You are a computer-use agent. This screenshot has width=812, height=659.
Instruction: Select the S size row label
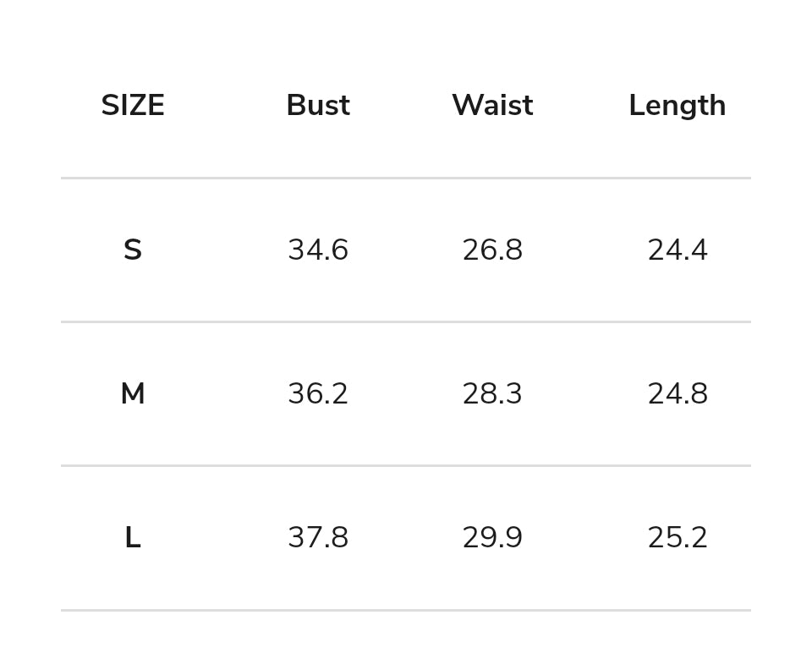tap(133, 250)
